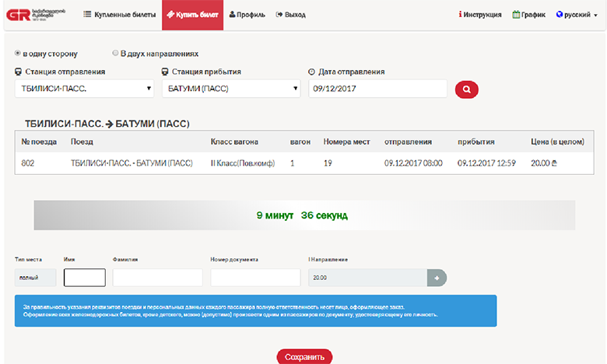Open the График schedule calendar

[529, 15]
